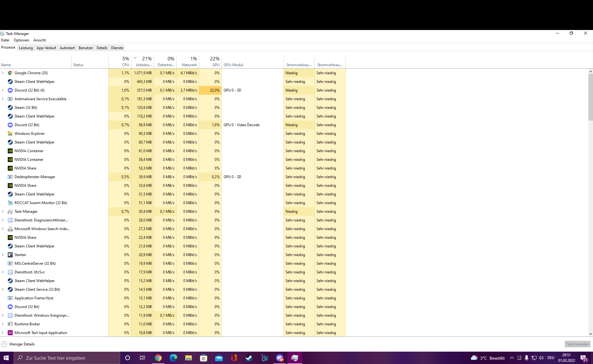Sort by Netzwerk column header

point(188,62)
